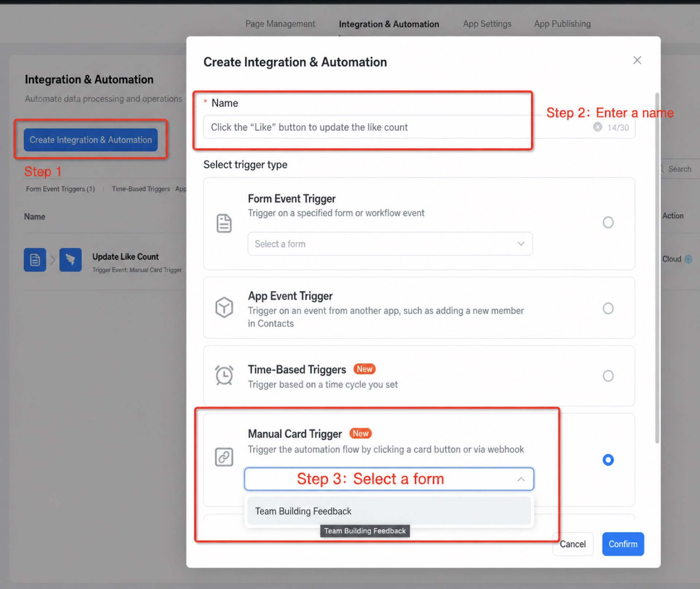Image resolution: width=700 pixels, height=589 pixels.
Task: Open the 'Select a form' dropdown under Form Event Trigger
Action: [390, 244]
